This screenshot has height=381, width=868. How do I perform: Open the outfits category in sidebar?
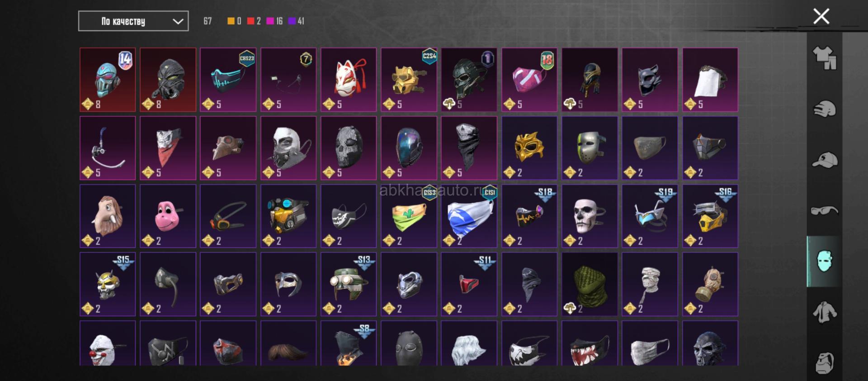(x=824, y=58)
